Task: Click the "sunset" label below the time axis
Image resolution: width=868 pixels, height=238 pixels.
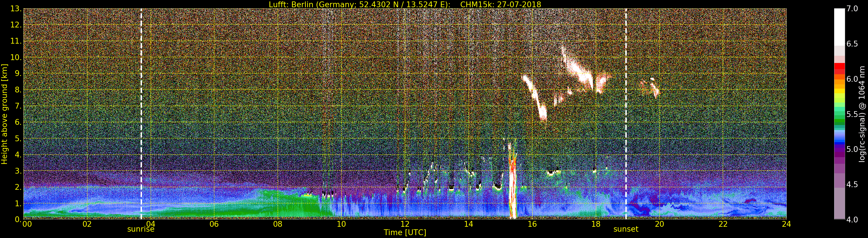Action: (626, 229)
